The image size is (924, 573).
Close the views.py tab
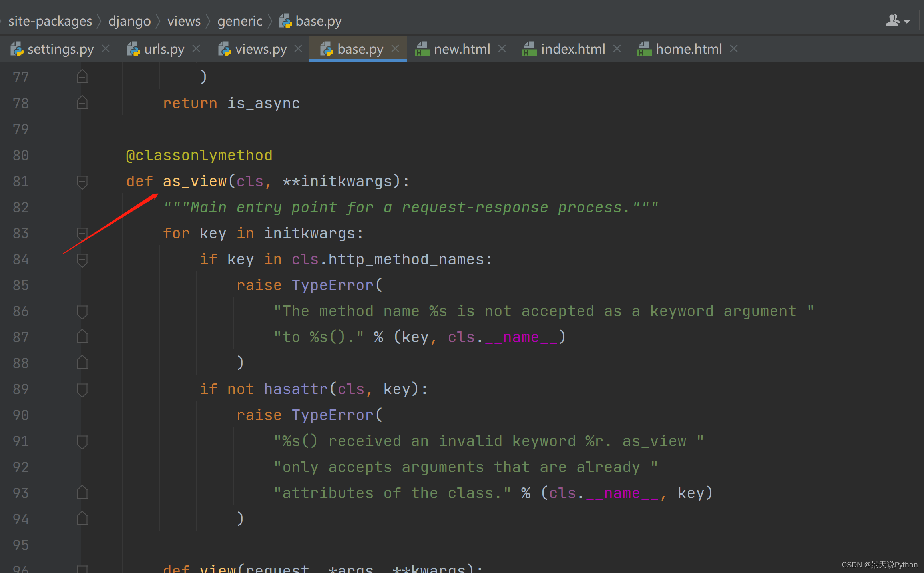(298, 49)
